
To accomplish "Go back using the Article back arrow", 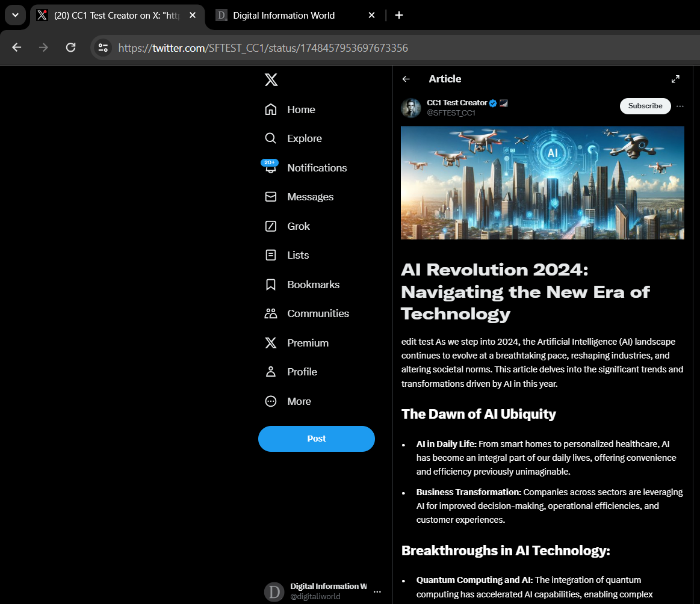I will 406,79.
